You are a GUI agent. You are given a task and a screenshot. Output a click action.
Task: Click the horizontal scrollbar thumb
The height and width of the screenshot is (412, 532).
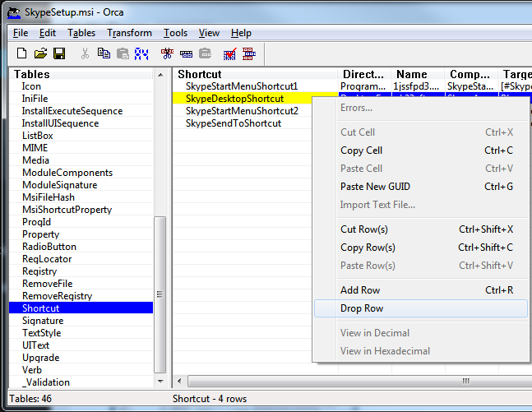[x=359, y=381]
